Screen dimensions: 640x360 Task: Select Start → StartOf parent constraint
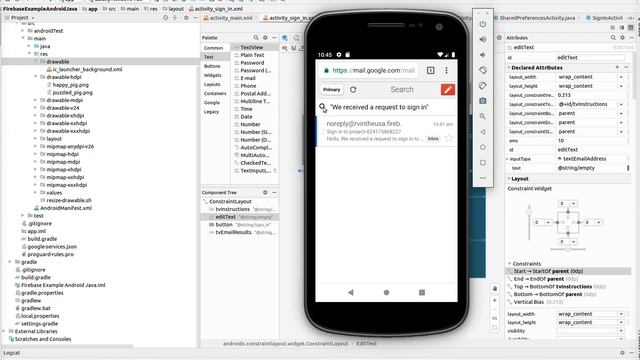pyautogui.click(x=568, y=271)
